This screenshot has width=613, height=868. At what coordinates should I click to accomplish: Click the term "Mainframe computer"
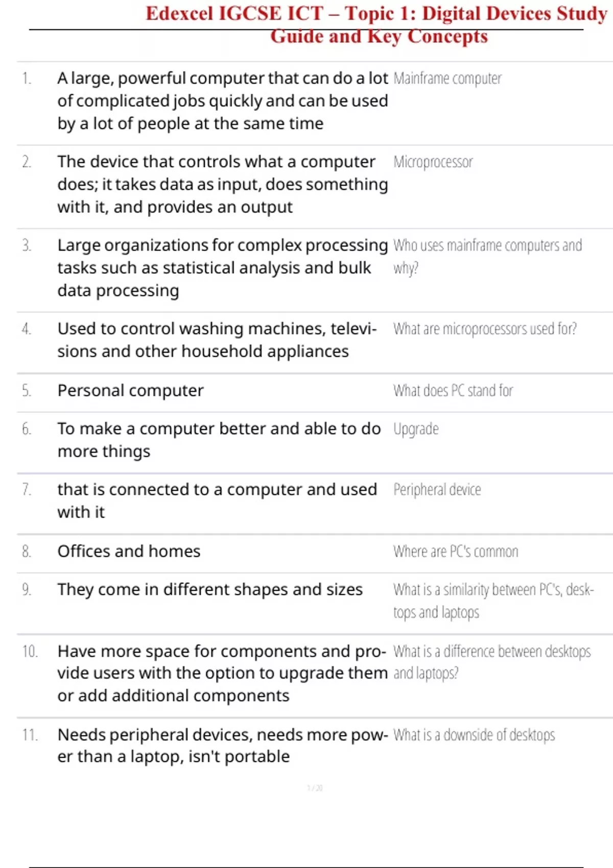click(x=447, y=79)
